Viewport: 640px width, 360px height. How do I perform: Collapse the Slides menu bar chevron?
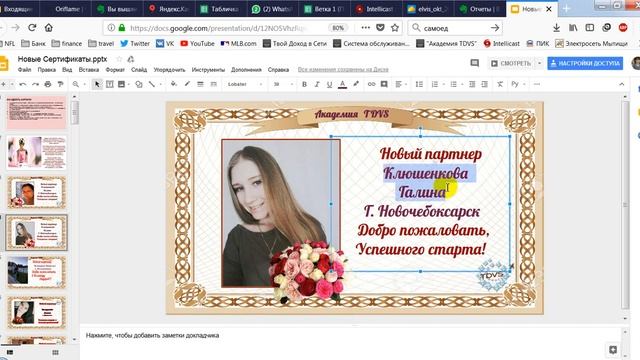622,84
